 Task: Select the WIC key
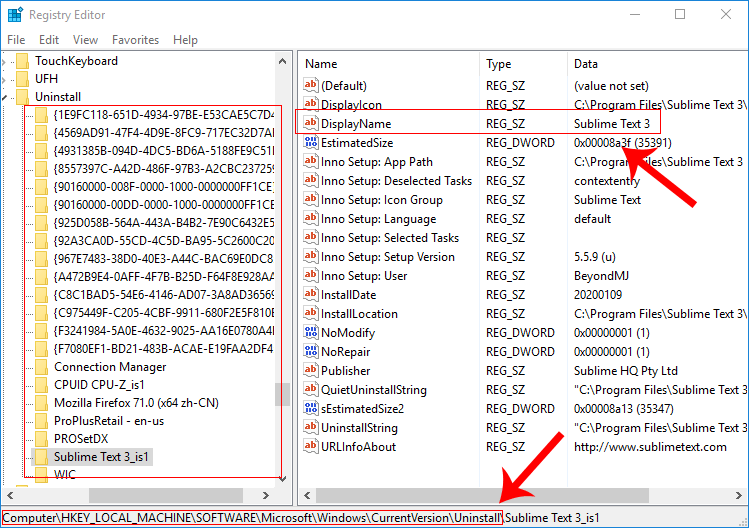click(65, 474)
